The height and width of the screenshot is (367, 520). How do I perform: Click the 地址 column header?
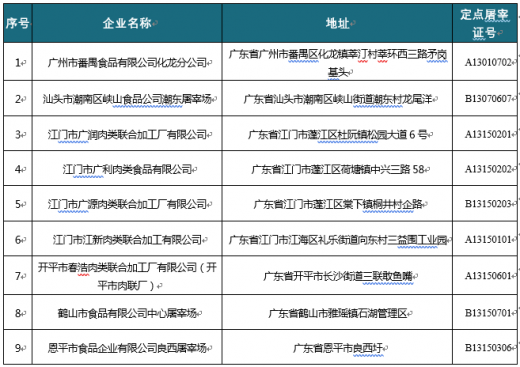(x=337, y=23)
